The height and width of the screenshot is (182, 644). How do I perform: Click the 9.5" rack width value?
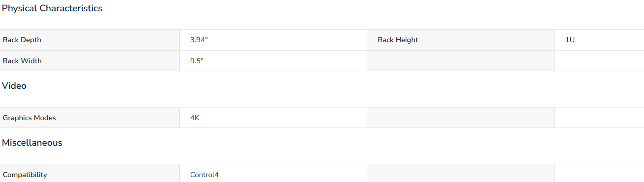click(197, 61)
